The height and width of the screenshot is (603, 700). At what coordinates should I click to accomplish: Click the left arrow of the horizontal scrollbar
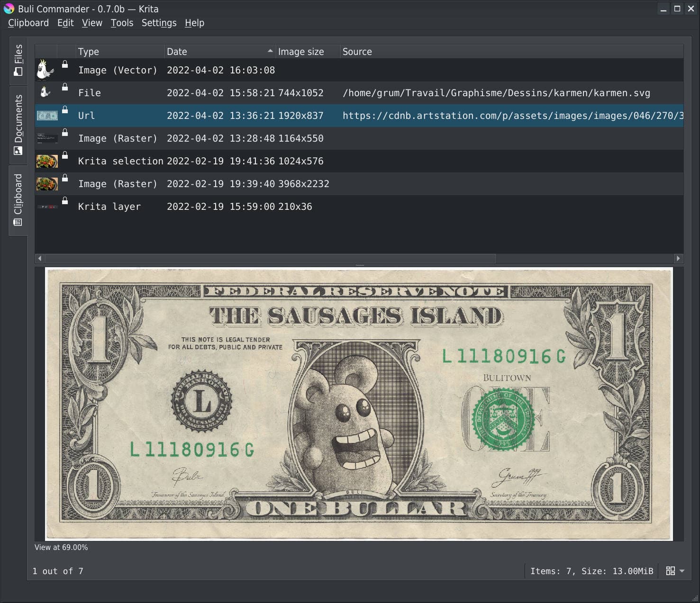(40, 258)
